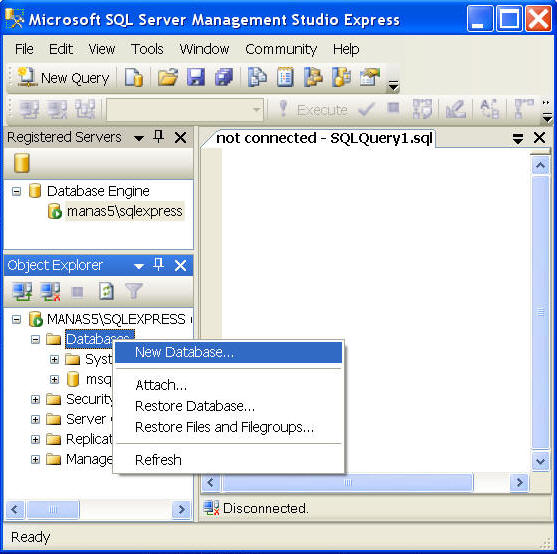Click the Summary page toolbar icon
Viewport: 557px width, 554px height.
tap(285, 77)
